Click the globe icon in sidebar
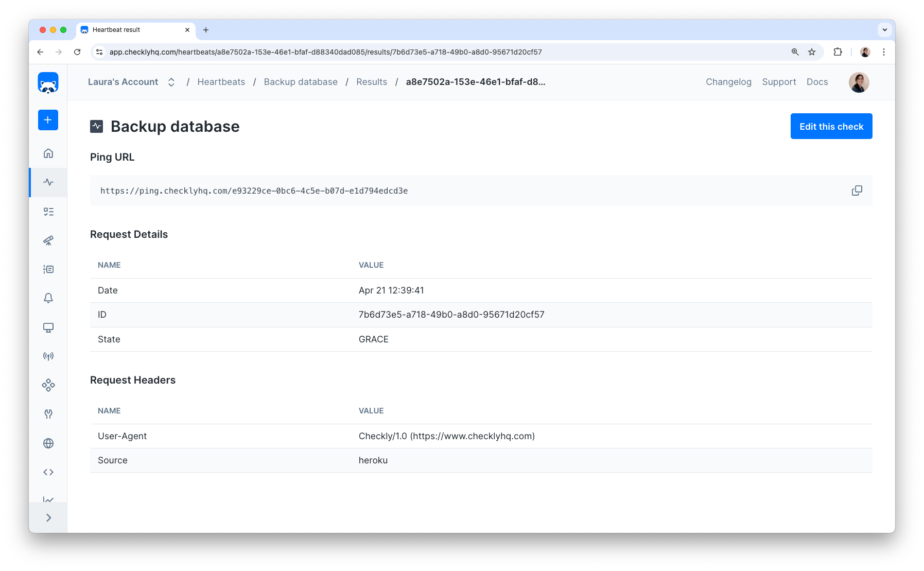This screenshot has height=571, width=924. coord(48,443)
